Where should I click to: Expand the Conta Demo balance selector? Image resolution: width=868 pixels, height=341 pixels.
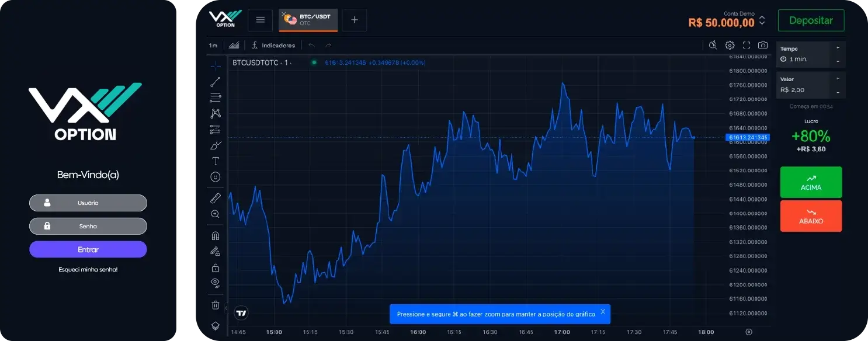(x=762, y=21)
